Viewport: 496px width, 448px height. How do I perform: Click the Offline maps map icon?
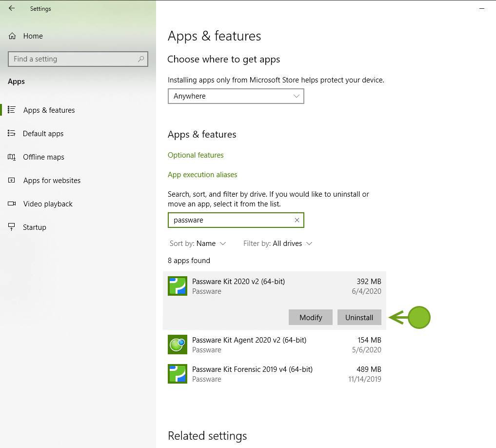point(11,157)
